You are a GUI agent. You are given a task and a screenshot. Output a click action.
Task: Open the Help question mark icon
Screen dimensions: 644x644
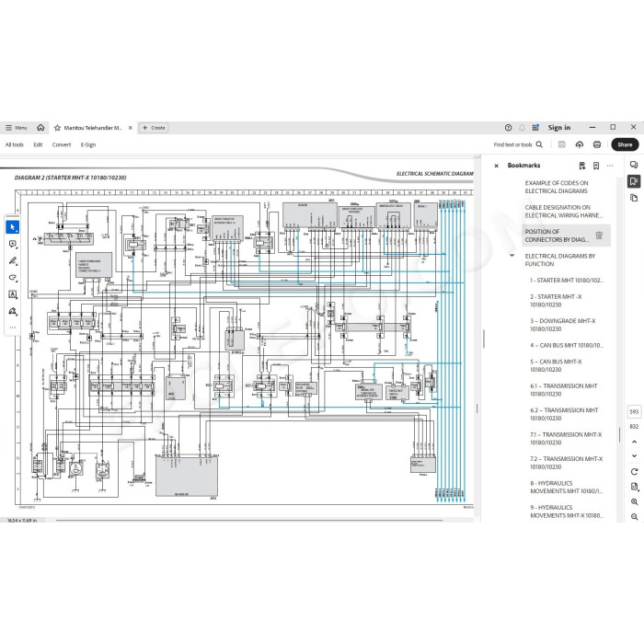[x=508, y=128]
